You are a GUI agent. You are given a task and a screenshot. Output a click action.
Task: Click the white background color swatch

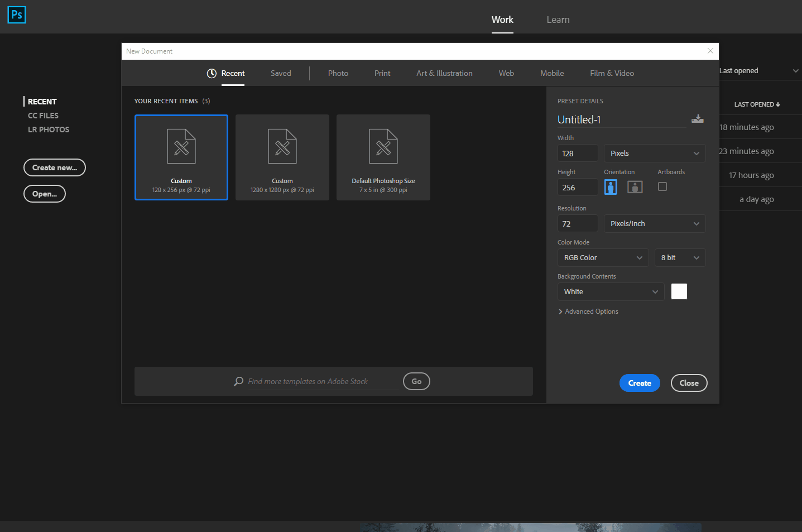pos(679,291)
